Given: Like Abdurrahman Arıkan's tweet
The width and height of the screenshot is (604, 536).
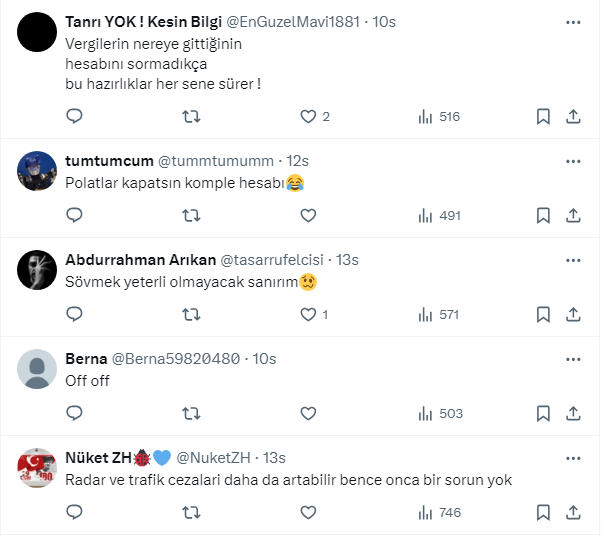Looking at the screenshot, I should point(308,314).
